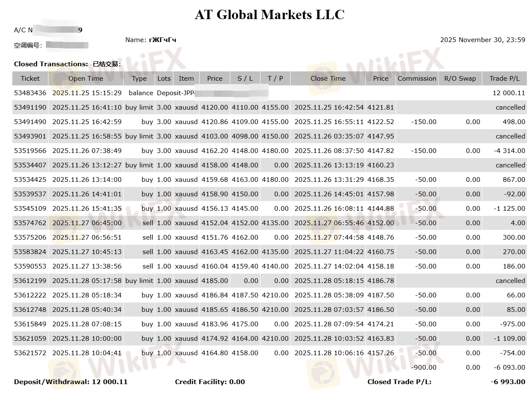The image size is (532, 396).
Task: Select ticket number 53491190
Action: 30,107
